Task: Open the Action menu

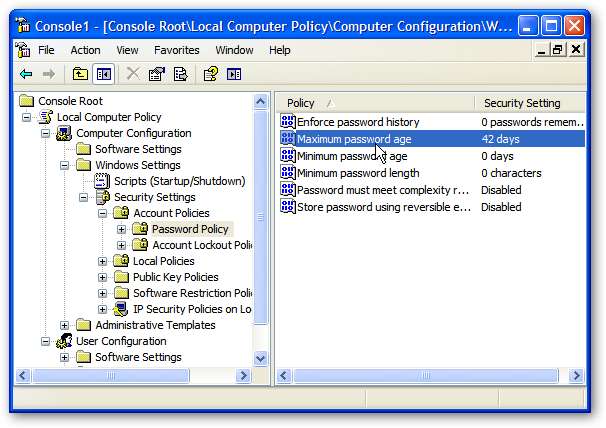Action: point(85,50)
